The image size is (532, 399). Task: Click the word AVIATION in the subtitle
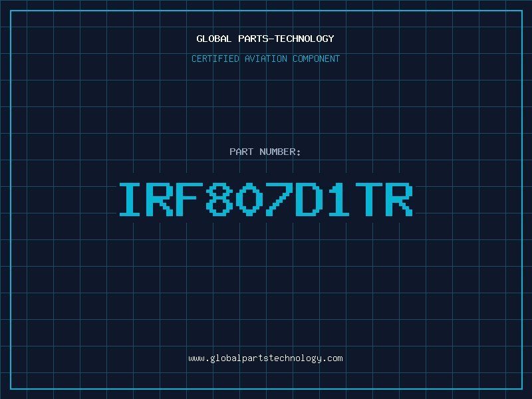[265, 59]
